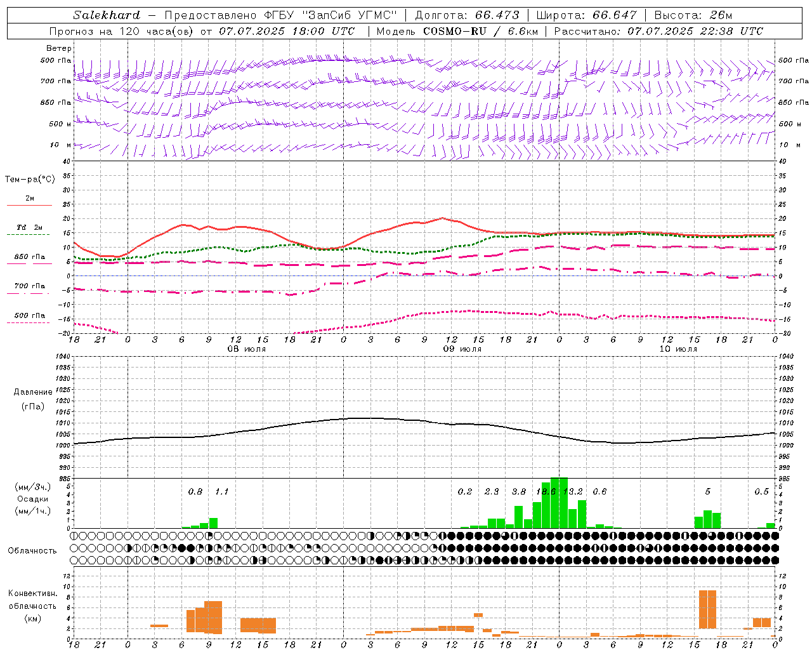This screenshot has height=650, width=812.
Task: Click the Конвективн. convective cloud label
Action: pos(32,594)
